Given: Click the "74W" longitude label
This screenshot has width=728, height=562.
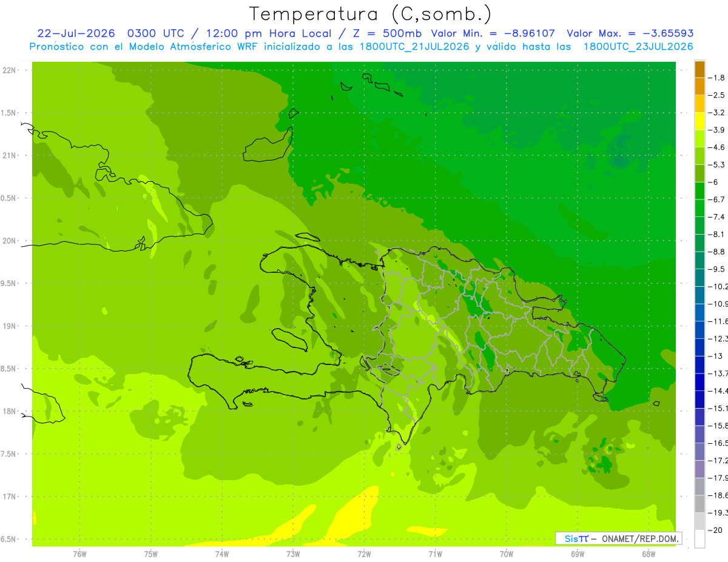Looking at the screenshot, I should pyautogui.click(x=222, y=554).
